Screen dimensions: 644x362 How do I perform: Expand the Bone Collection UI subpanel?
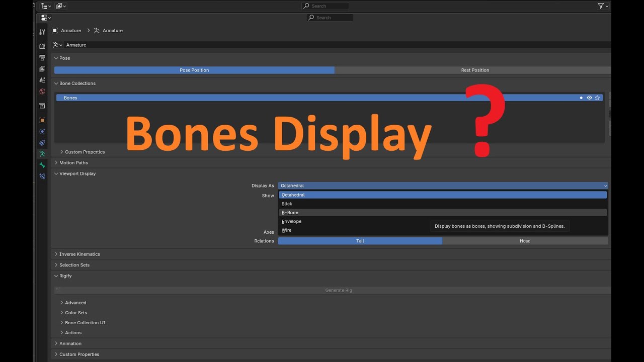62,323
